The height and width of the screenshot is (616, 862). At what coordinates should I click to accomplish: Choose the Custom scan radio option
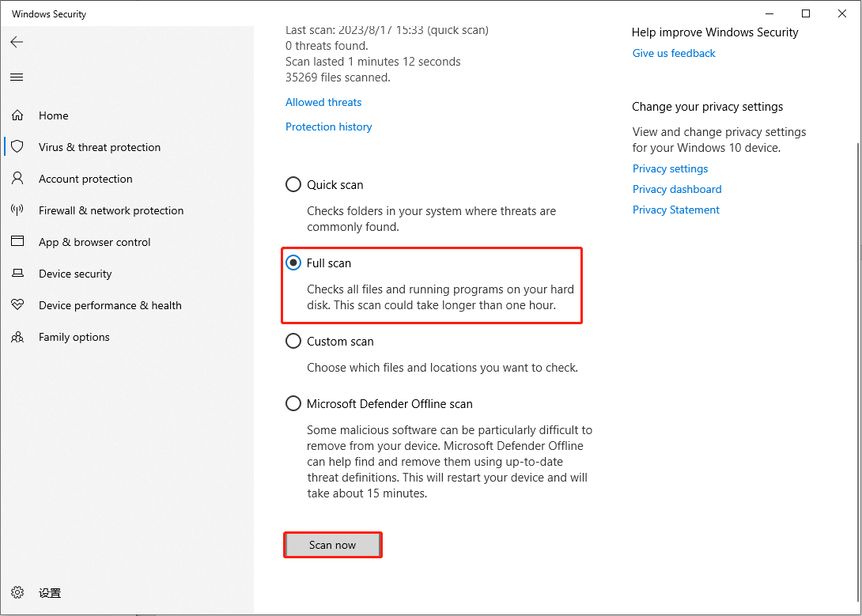pyautogui.click(x=293, y=342)
